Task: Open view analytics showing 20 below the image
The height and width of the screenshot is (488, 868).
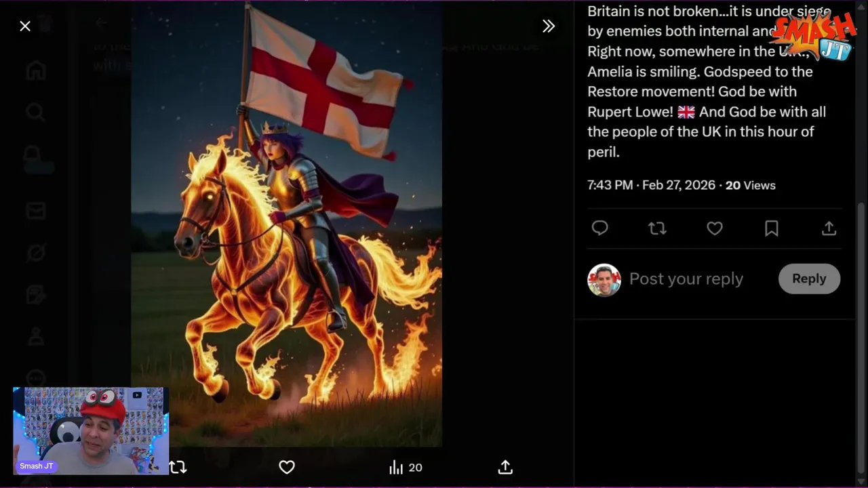Action: pos(406,467)
